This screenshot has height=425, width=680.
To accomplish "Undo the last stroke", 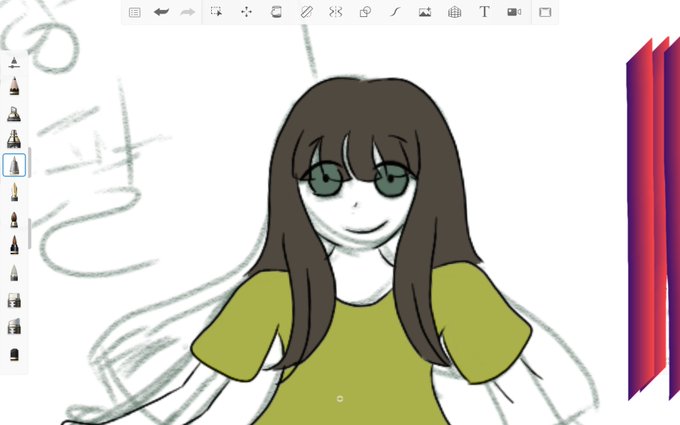I will pyautogui.click(x=161, y=12).
